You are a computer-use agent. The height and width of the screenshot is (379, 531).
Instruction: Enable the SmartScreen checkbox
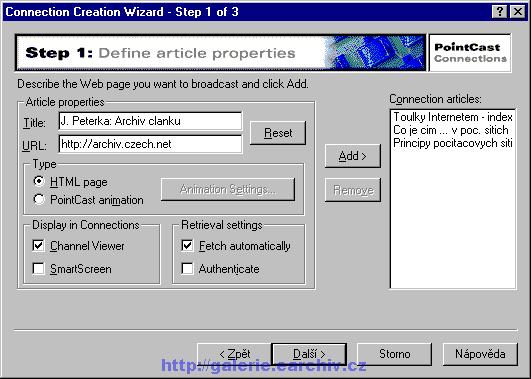coord(38,269)
